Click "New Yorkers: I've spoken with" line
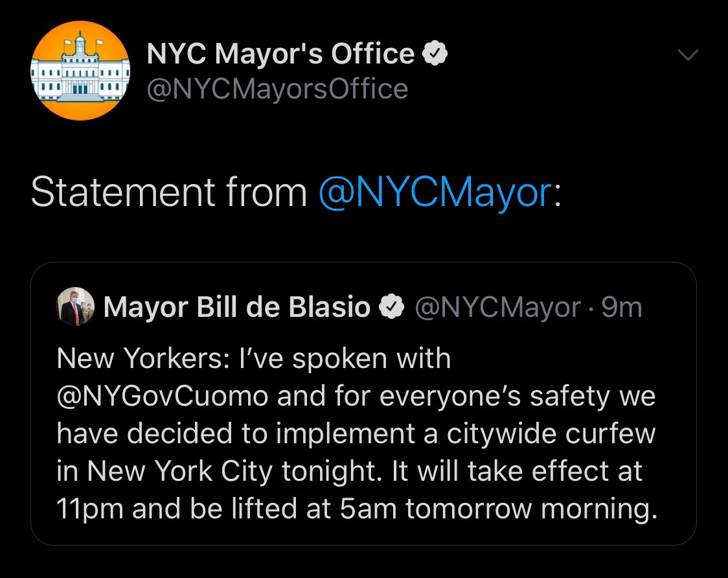 253,359
